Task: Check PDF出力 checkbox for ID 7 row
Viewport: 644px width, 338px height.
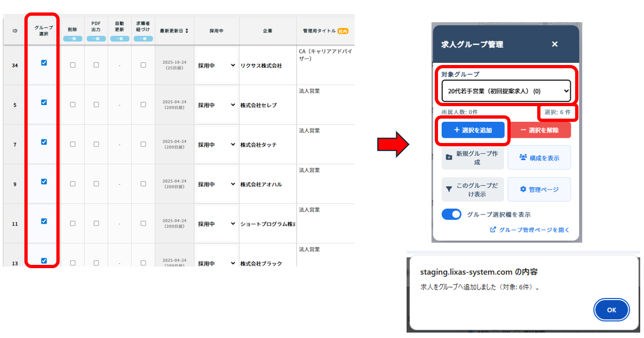Action: (96, 144)
